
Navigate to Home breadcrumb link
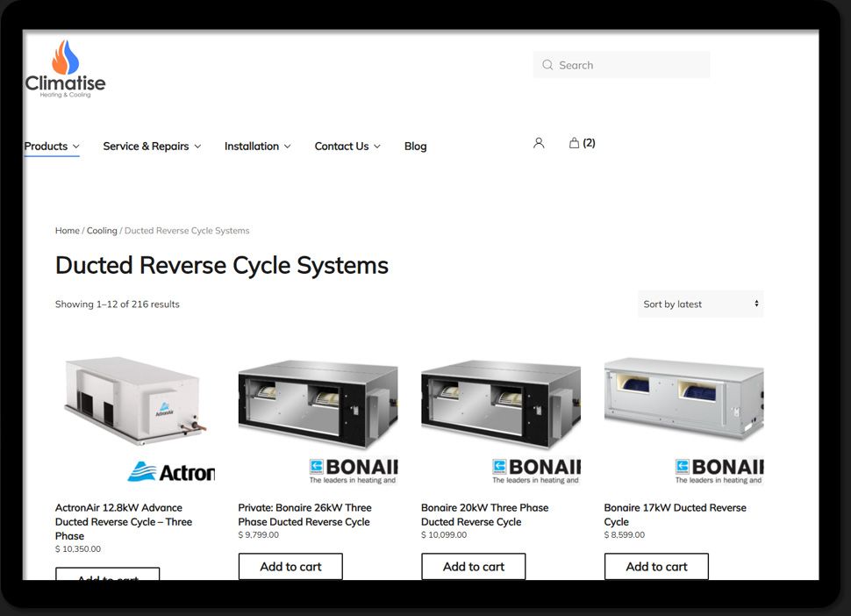click(x=68, y=231)
